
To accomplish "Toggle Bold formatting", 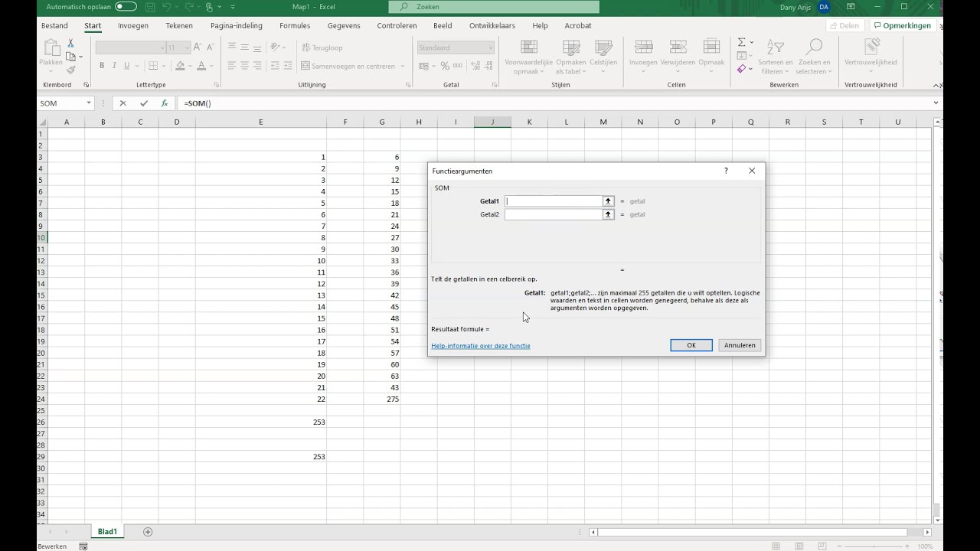I will pos(102,66).
